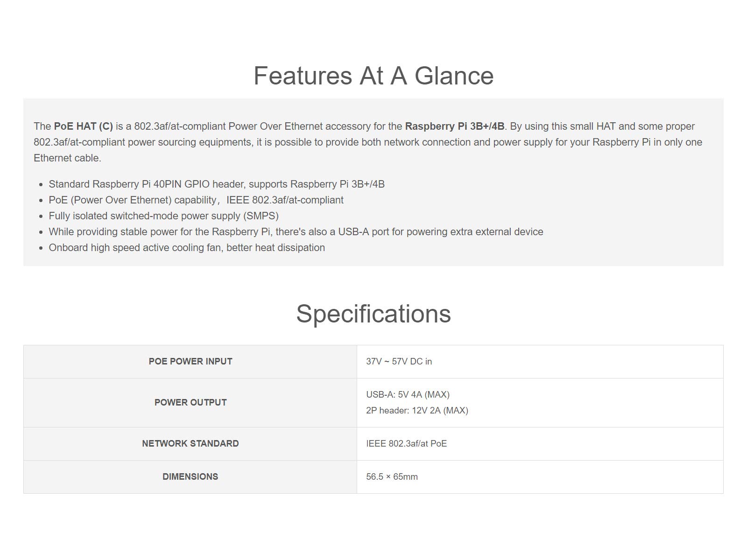The height and width of the screenshot is (560, 747).
Task: Click the "37V ~ 57V DC in" value
Action: pos(399,362)
